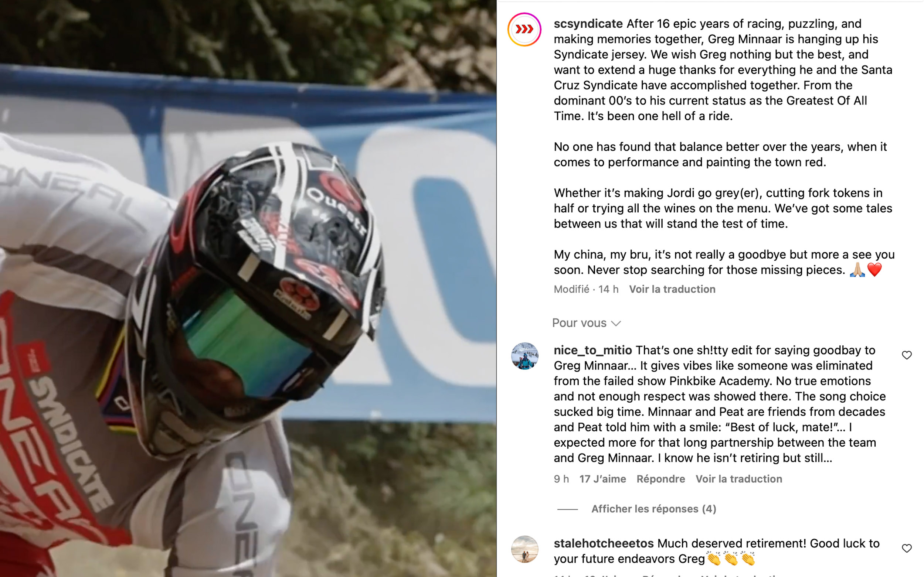
Task: Click the "9 h" comment timestamp
Action: pyautogui.click(x=561, y=479)
